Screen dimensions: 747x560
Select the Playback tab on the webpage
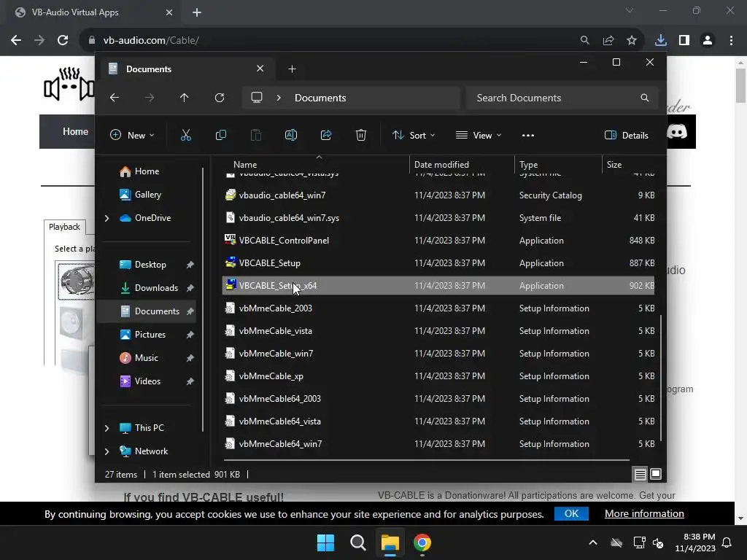[64, 227]
